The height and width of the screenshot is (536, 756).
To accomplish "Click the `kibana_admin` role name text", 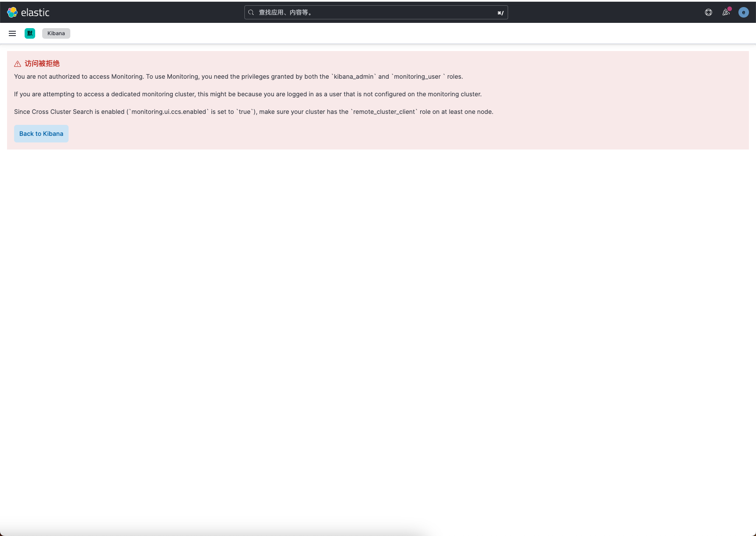I will pyautogui.click(x=353, y=77).
